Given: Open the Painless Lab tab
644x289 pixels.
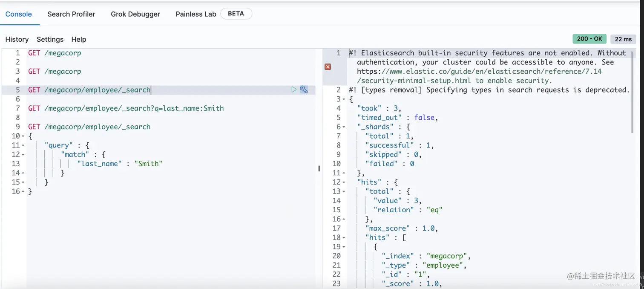Looking at the screenshot, I should (x=196, y=14).
